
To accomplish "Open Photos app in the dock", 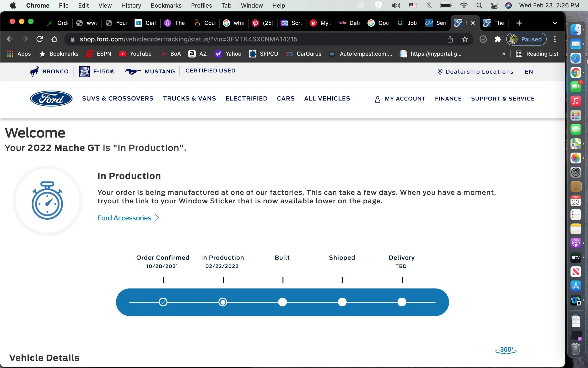I will [576, 158].
